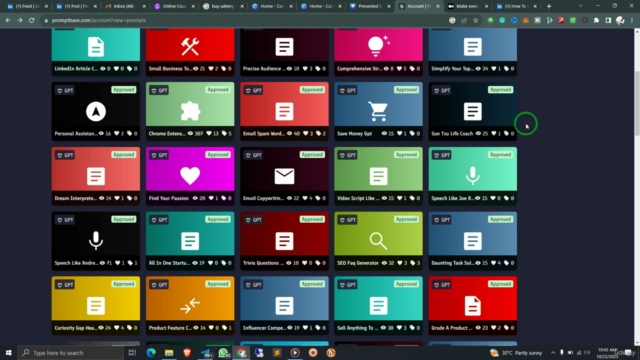
Task: Open the Sun Tzu Life Coach card
Action: click(x=472, y=111)
